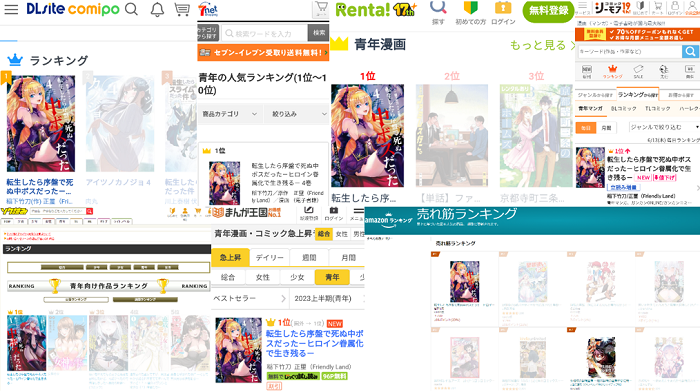Viewport: 700px width, 392px height.
Task: Click the blue search button in シーモア
Action: tap(690, 51)
